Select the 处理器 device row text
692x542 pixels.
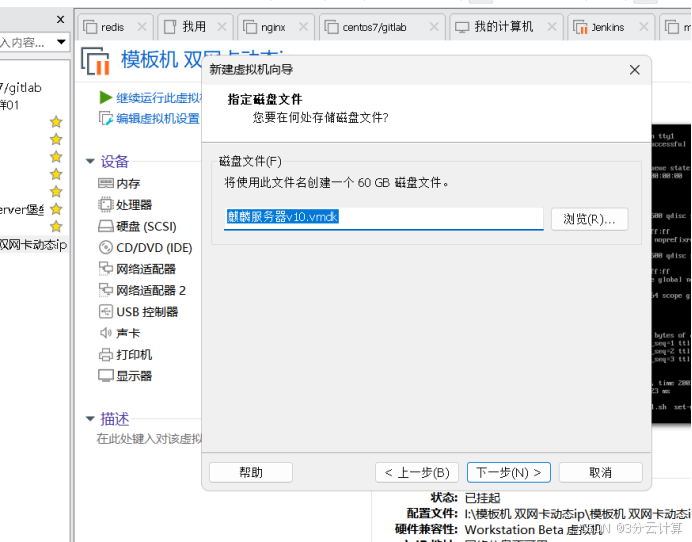[x=134, y=205]
